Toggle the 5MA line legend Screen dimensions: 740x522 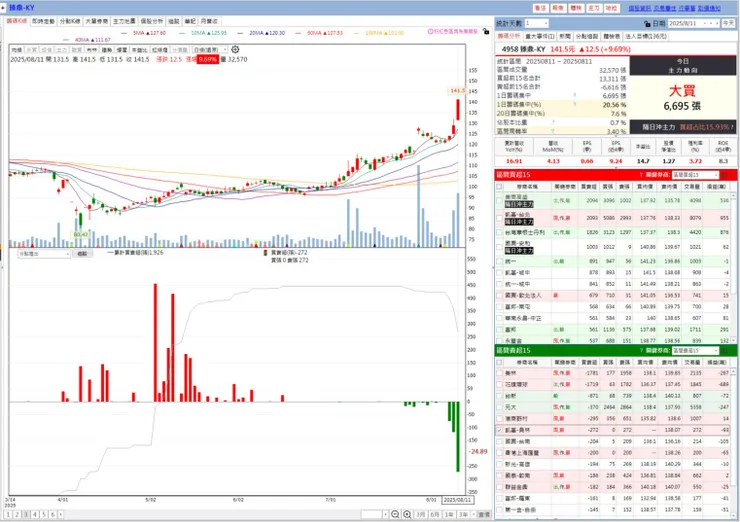click(x=143, y=33)
